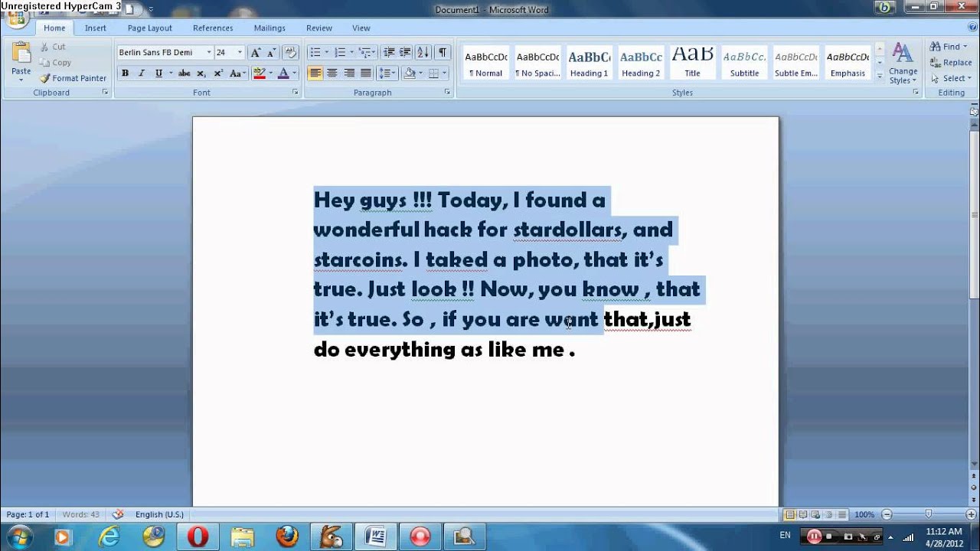Apply subscript formatting
980x551 pixels.
(201, 73)
